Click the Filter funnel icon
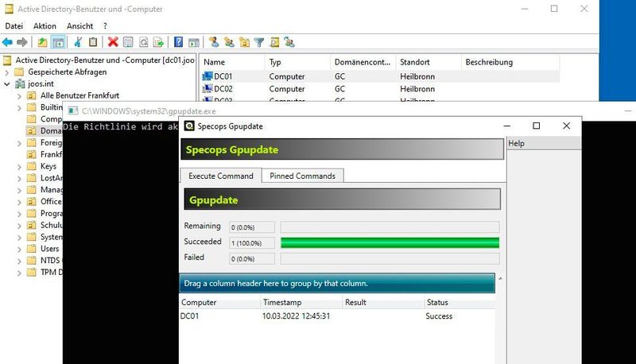The width and height of the screenshot is (636, 364). 259,42
